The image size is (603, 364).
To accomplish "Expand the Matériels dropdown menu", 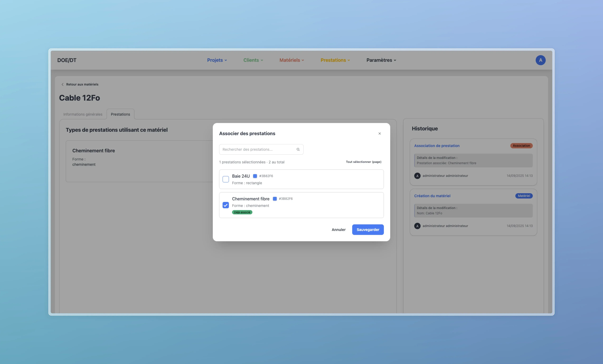I will pos(291,60).
